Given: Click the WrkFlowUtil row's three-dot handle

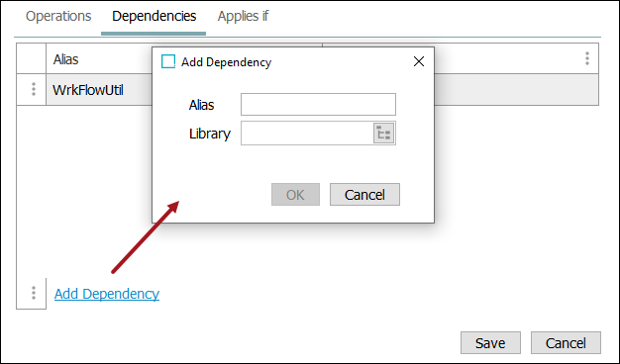Looking at the screenshot, I should (x=34, y=89).
